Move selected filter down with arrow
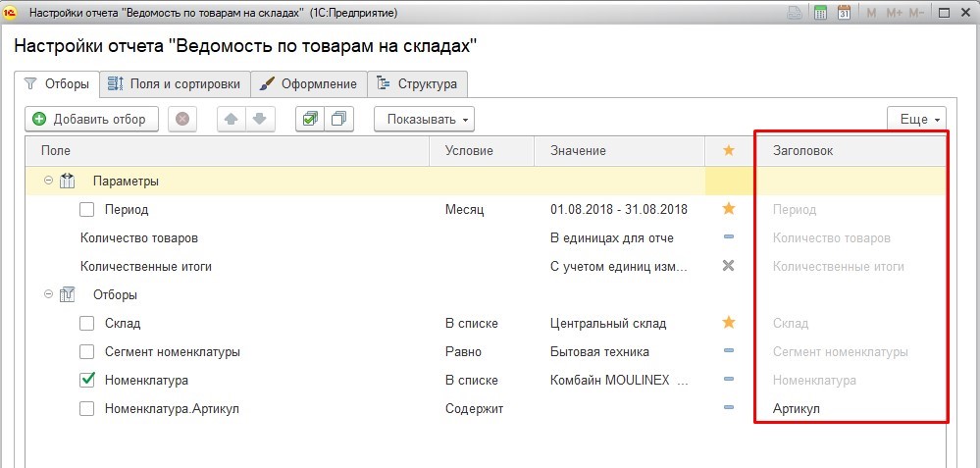980x468 pixels. pos(258,119)
